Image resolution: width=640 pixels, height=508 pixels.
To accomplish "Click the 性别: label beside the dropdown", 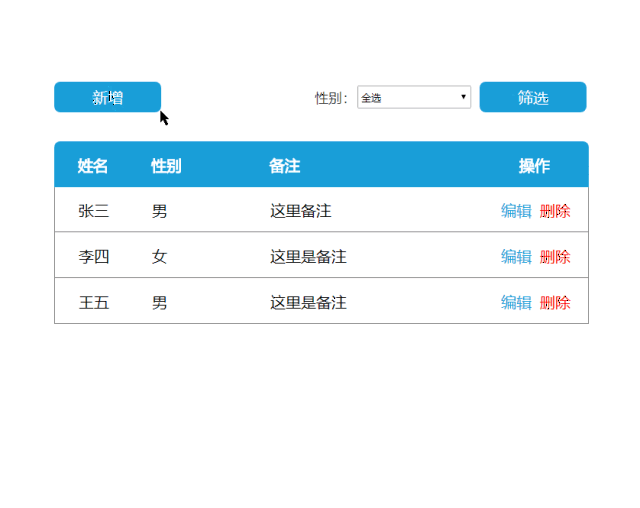I will 331,98.
